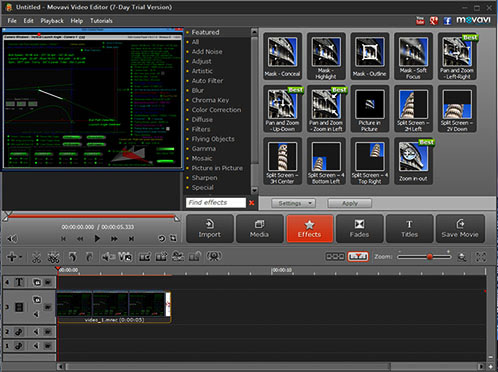Click the Import button
Screen dimensions: 498x372
point(210,229)
